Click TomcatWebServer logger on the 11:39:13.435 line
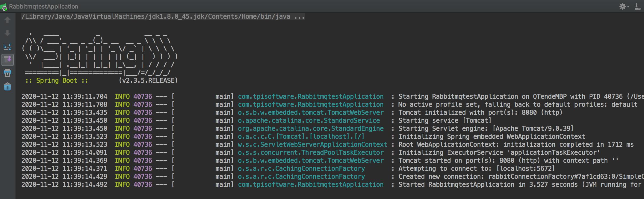Image resolution: width=644 pixels, height=199 pixels. pos(311,113)
